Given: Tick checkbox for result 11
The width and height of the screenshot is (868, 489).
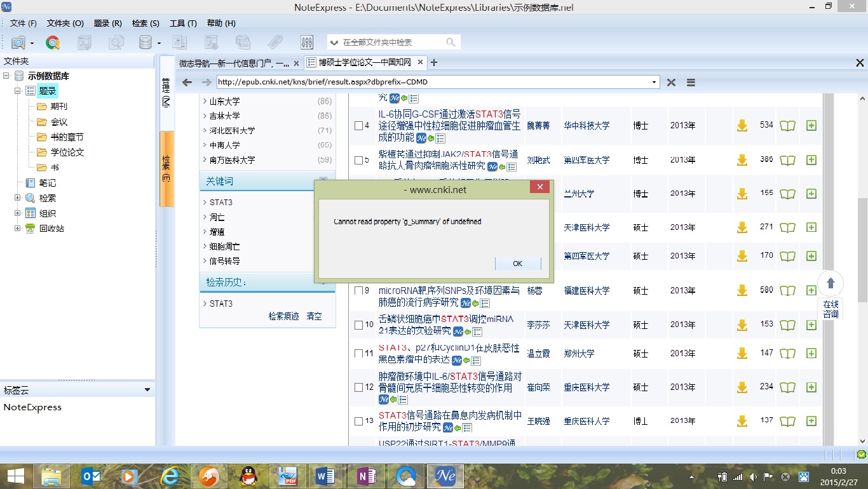Looking at the screenshot, I should pos(358,354).
